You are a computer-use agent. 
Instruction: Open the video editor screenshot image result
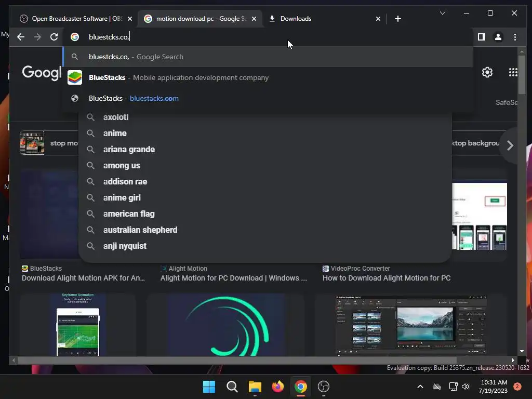411,325
